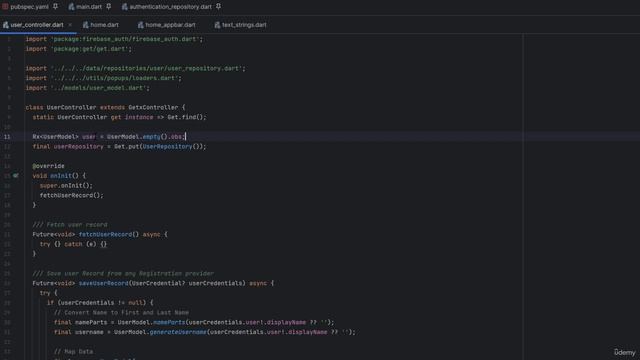Click Dart icon on authentication_repository.dart tab
The height and width of the screenshot is (360, 640).
pyautogui.click(x=124, y=7)
